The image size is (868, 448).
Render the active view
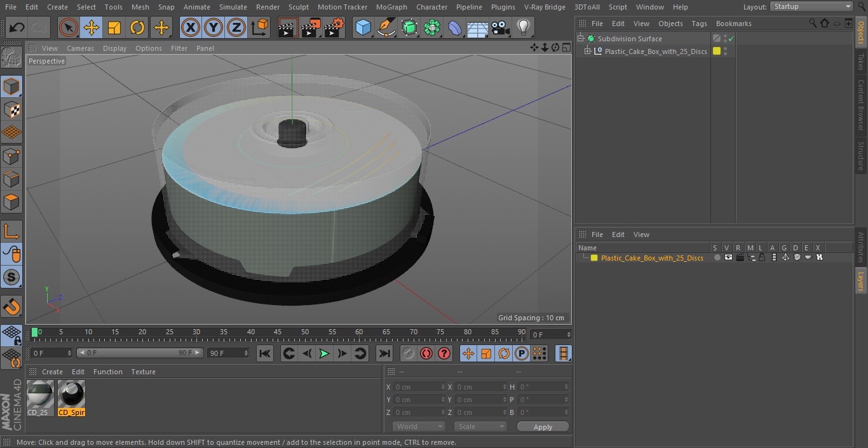(x=287, y=27)
